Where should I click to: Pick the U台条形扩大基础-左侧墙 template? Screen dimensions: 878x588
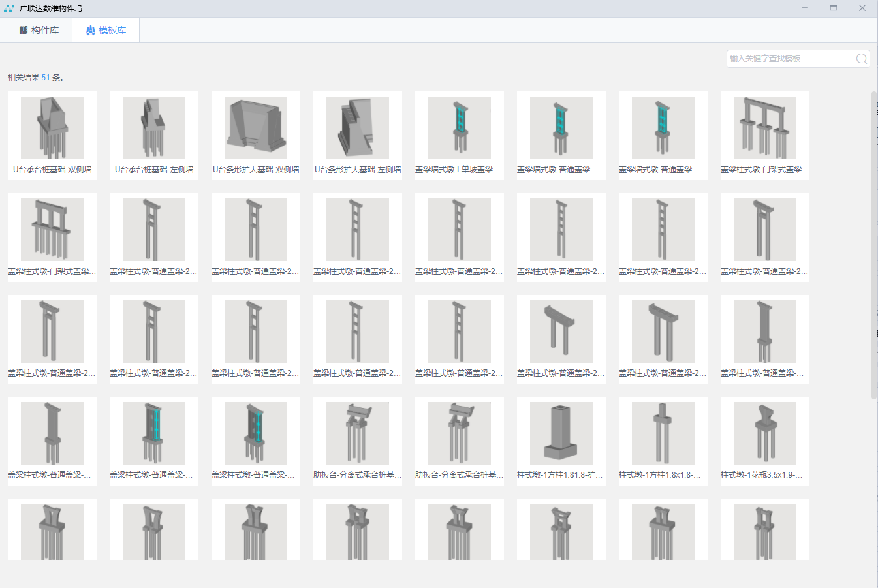pyautogui.click(x=358, y=128)
